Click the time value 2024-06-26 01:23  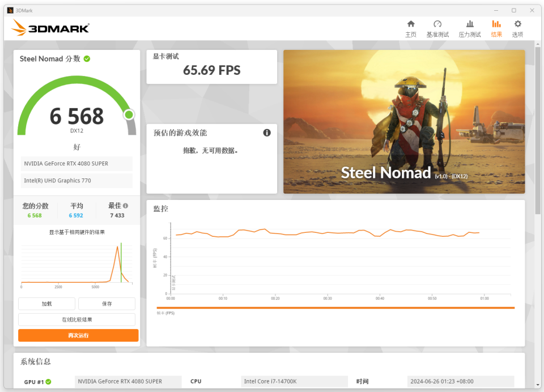[x=460, y=381]
